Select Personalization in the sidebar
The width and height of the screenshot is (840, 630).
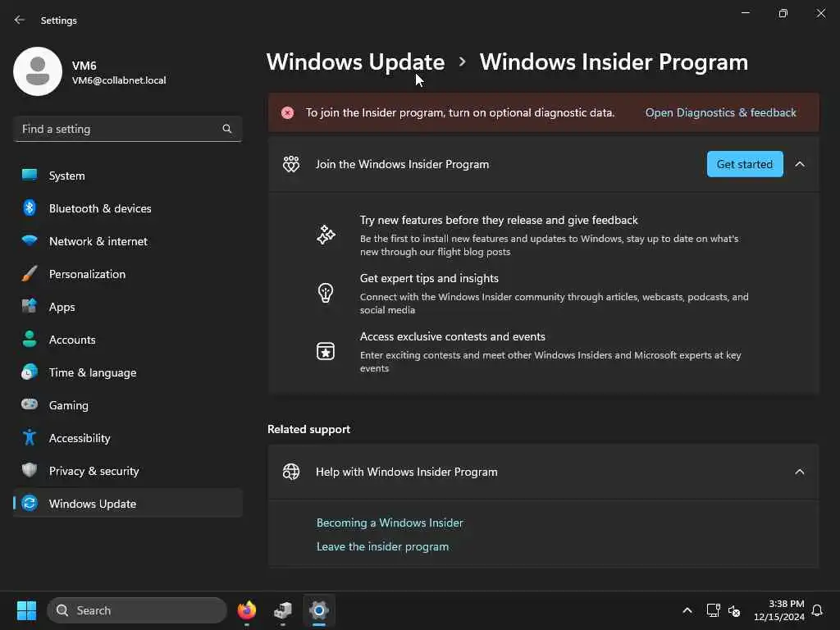point(128,274)
